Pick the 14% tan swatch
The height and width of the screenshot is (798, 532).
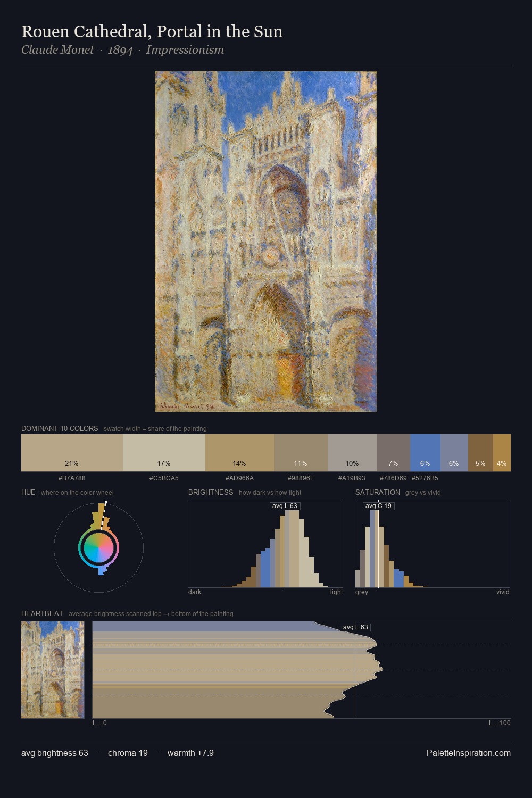click(x=239, y=453)
